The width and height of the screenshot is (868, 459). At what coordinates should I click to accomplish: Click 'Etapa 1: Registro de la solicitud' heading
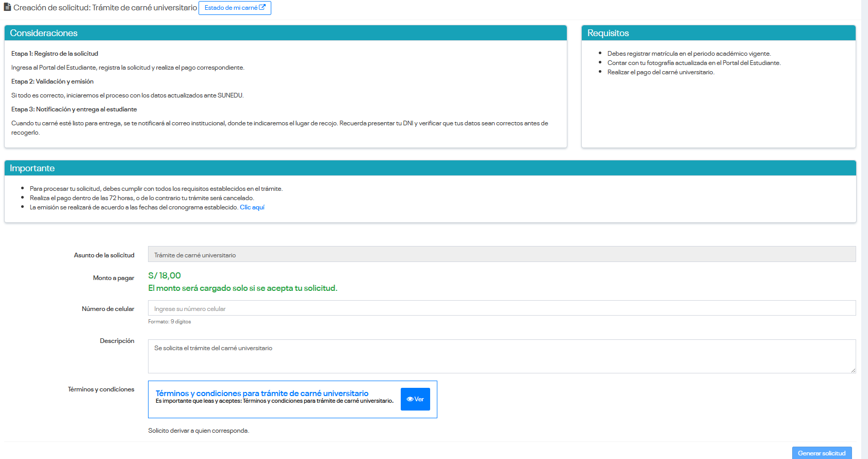55,54
